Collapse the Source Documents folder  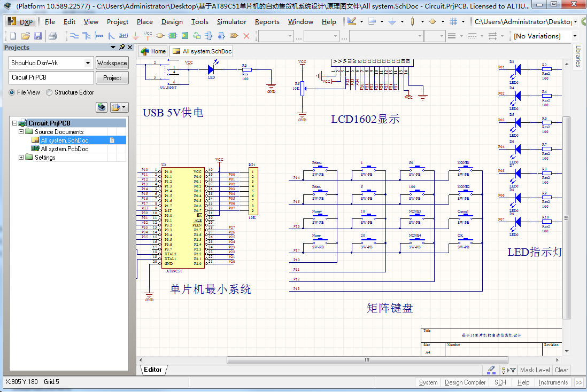(21, 131)
